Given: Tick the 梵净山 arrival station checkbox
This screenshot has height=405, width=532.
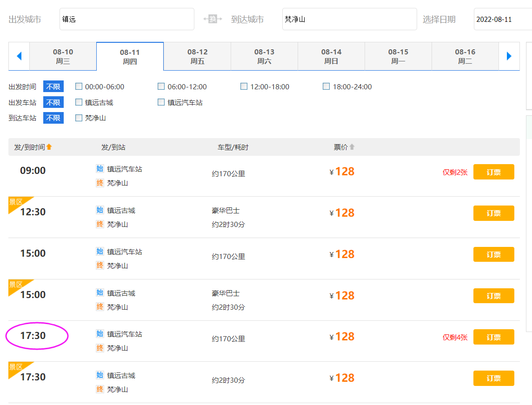Looking at the screenshot, I should 79,118.
